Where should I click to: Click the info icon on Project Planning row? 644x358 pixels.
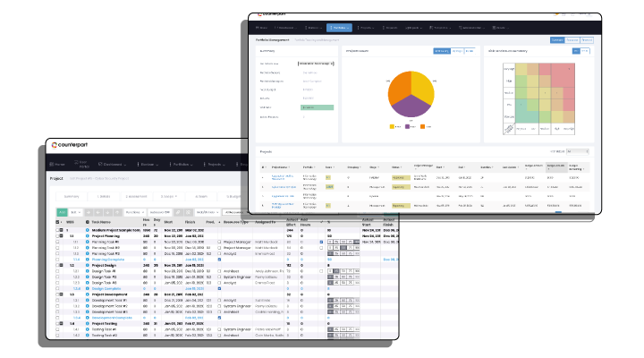[x=87, y=235]
